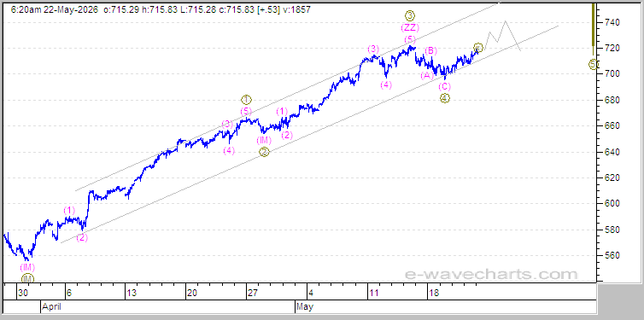Select the pink (A) wave label

[427, 75]
